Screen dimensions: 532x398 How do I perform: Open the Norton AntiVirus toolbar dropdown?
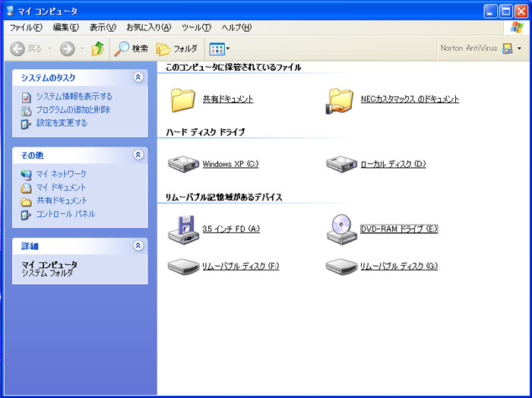pos(519,49)
